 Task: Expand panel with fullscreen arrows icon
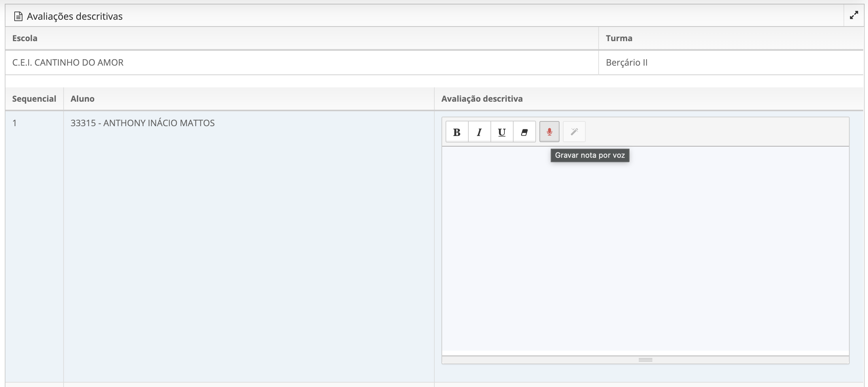click(854, 15)
